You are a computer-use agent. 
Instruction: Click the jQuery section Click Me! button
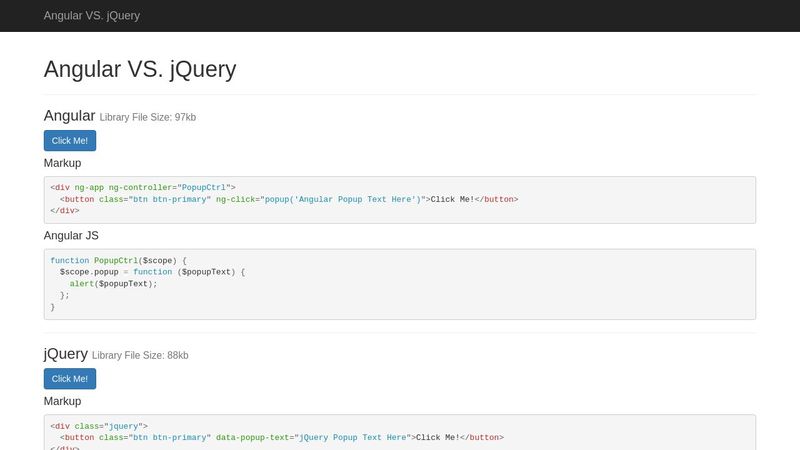(x=70, y=379)
